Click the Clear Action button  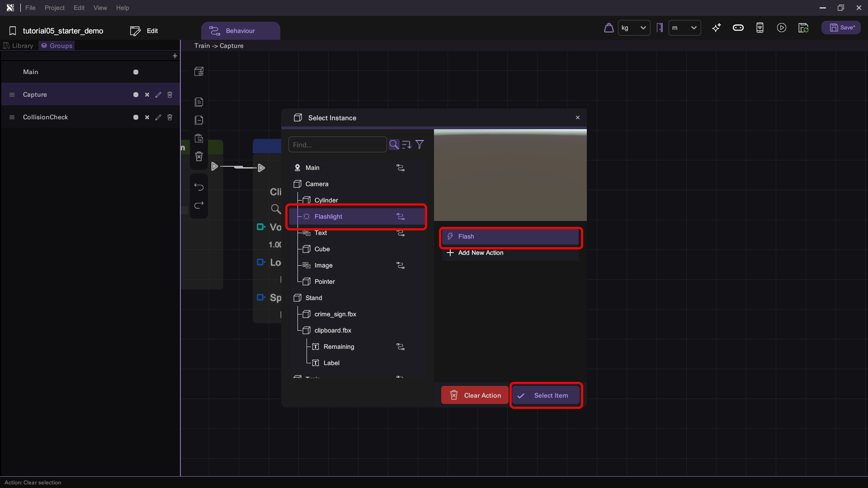(475, 395)
